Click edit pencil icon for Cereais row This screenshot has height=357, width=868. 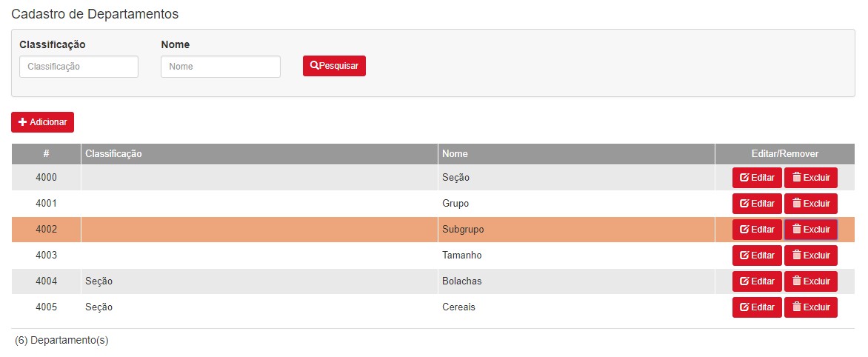tap(744, 307)
